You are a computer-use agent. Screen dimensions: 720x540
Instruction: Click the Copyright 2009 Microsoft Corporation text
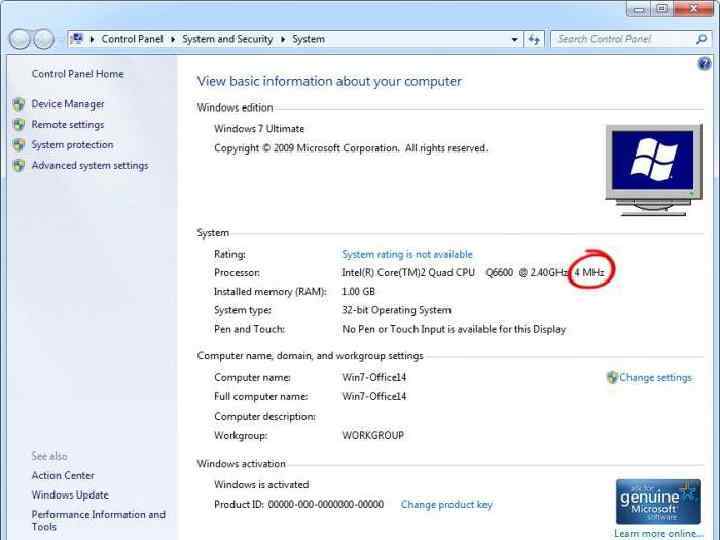pos(351,148)
